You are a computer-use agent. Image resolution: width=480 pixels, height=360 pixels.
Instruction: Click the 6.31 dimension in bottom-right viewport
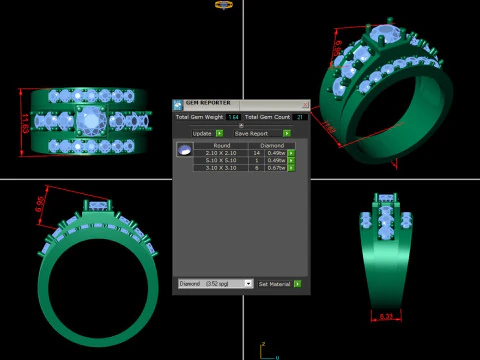pos(386,316)
